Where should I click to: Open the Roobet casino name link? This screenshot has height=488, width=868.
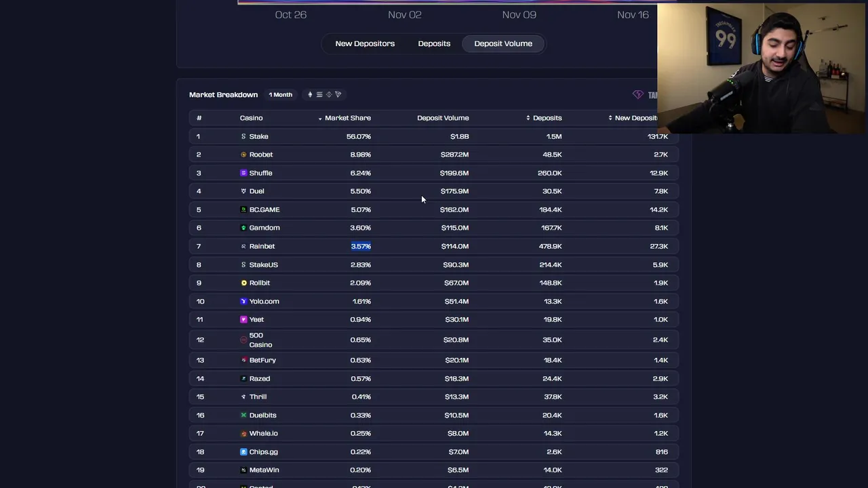point(261,155)
